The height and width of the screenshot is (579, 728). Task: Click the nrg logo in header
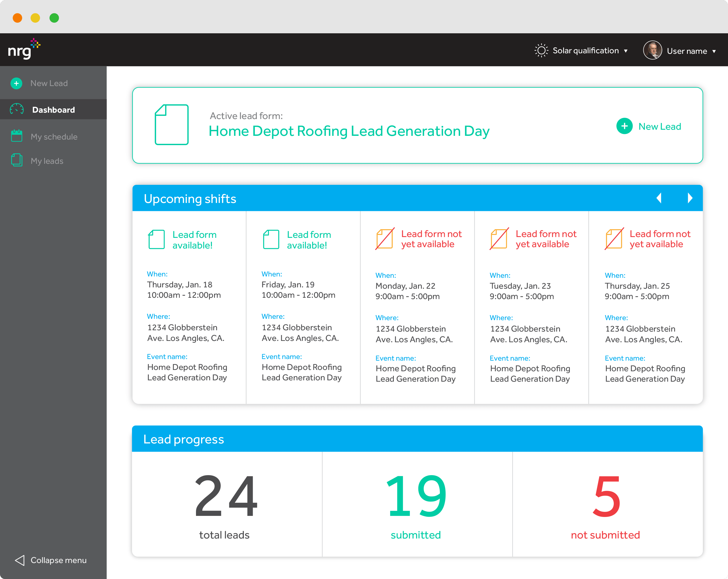point(24,49)
